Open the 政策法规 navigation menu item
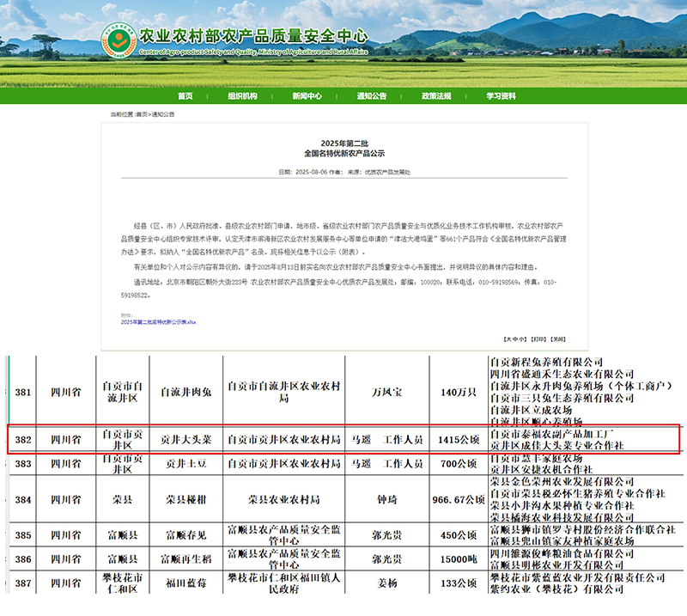The width and height of the screenshot is (687, 616). coord(431,95)
